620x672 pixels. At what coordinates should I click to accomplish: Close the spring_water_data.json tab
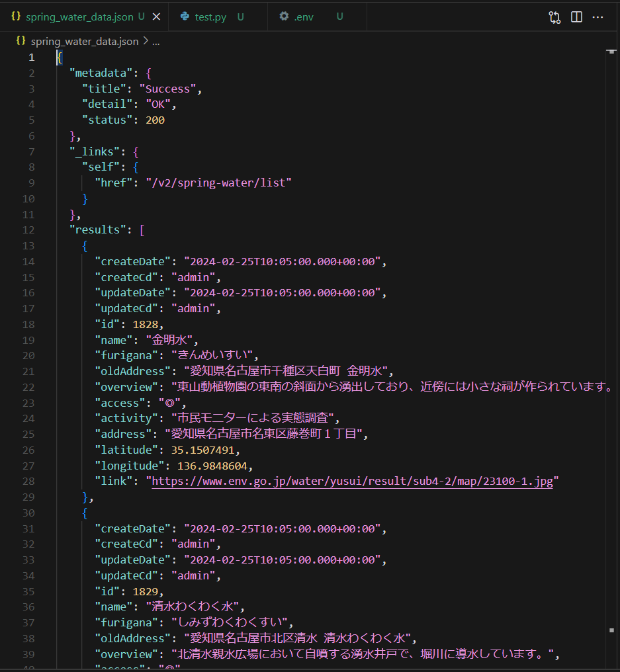click(x=157, y=17)
